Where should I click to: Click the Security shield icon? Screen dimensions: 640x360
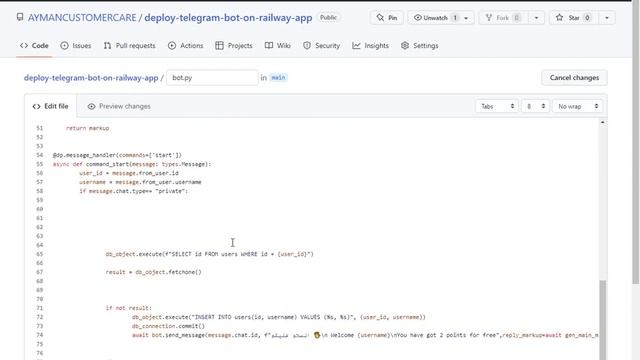pyautogui.click(x=307, y=46)
